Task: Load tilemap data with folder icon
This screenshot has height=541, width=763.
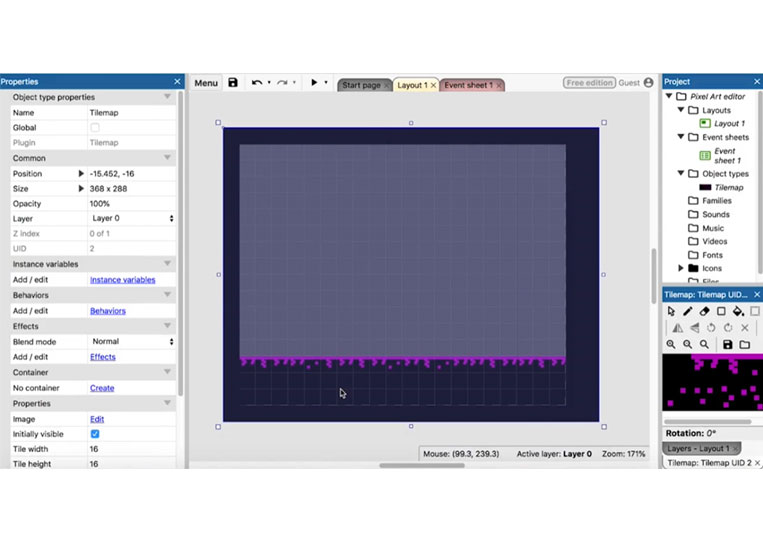Action: (x=745, y=344)
